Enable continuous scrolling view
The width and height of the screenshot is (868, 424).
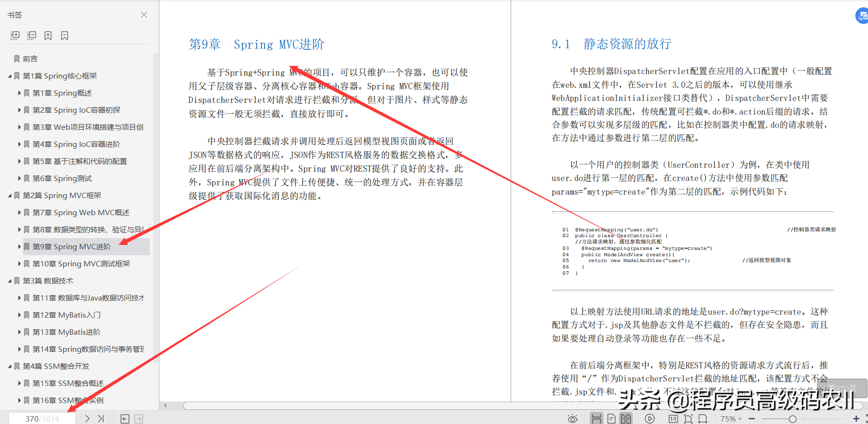pyautogui.click(x=596, y=419)
